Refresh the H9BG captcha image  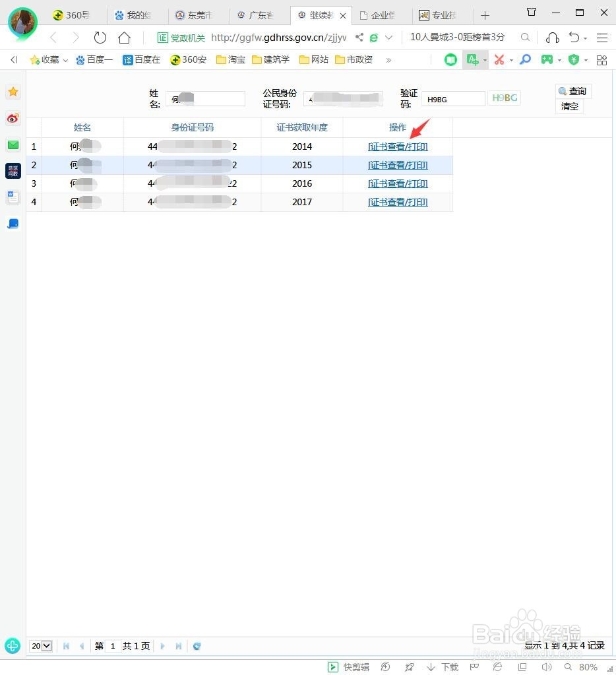coord(504,98)
